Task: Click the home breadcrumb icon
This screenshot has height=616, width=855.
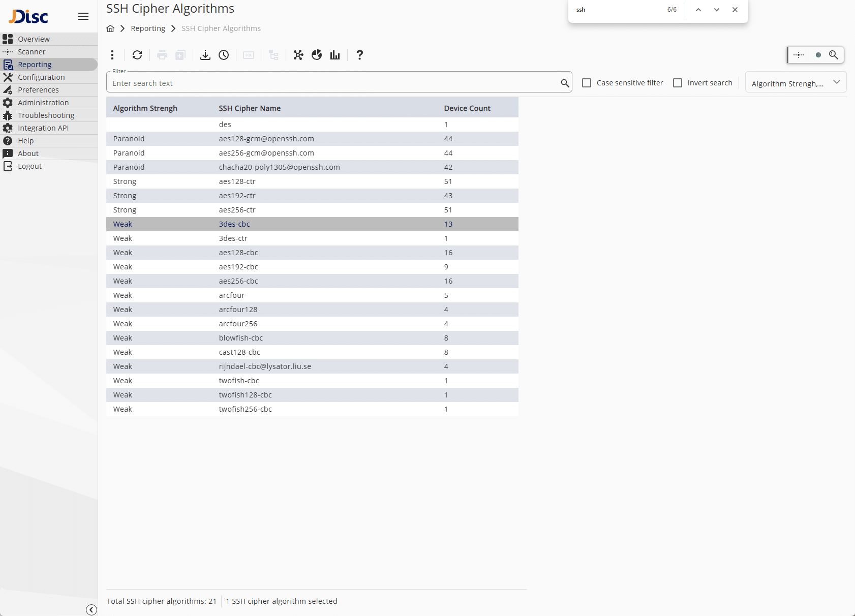Action: (110, 28)
